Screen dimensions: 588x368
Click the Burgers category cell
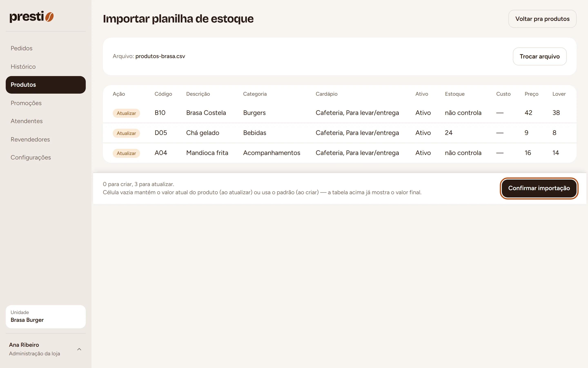pyautogui.click(x=254, y=113)
